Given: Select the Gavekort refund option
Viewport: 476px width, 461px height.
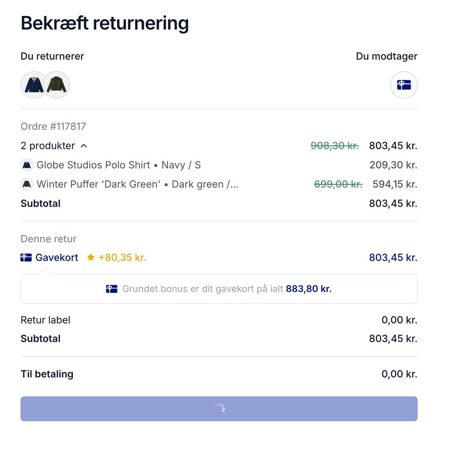Looking at the screenshot, I should click(x=57, y=258).
